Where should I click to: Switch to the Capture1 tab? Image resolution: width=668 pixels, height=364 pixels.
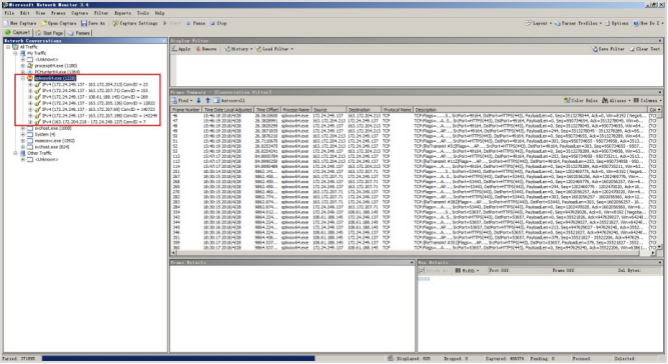coord(17,33)
